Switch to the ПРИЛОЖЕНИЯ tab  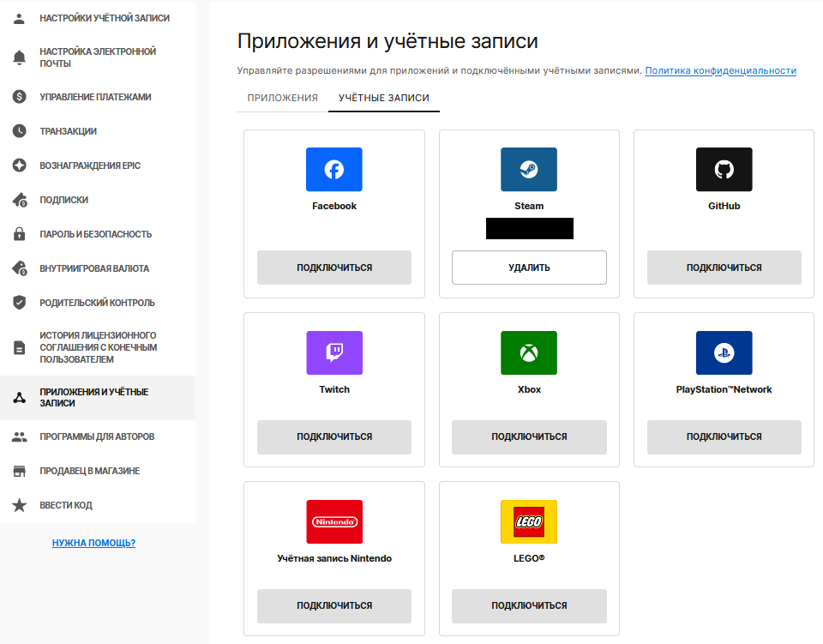(x=282, y=98)
